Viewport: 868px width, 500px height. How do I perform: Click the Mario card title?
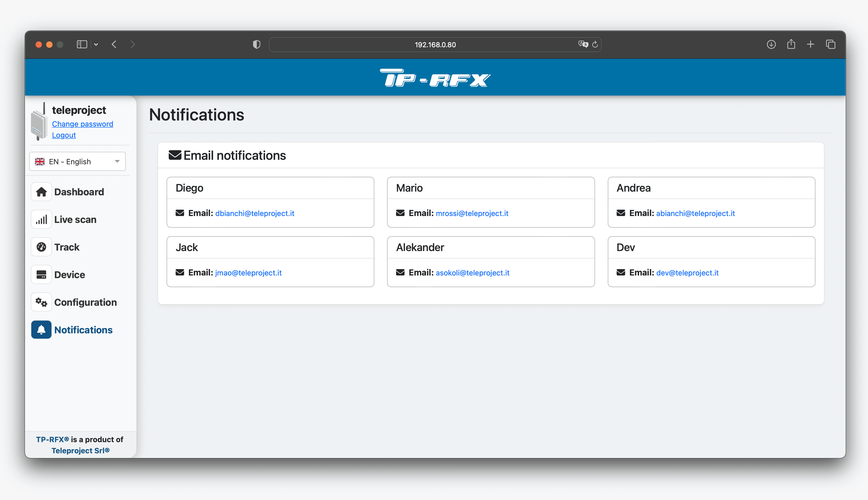point(409,188)
